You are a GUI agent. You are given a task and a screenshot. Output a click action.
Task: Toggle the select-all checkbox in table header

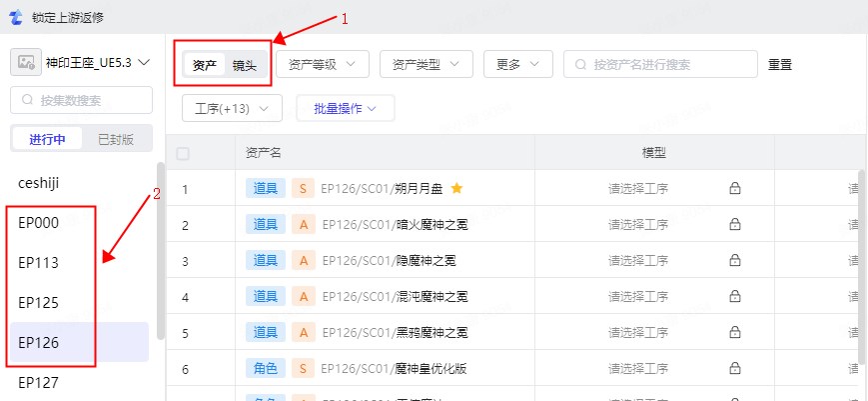pyautogui.click(x=183, y=153)
